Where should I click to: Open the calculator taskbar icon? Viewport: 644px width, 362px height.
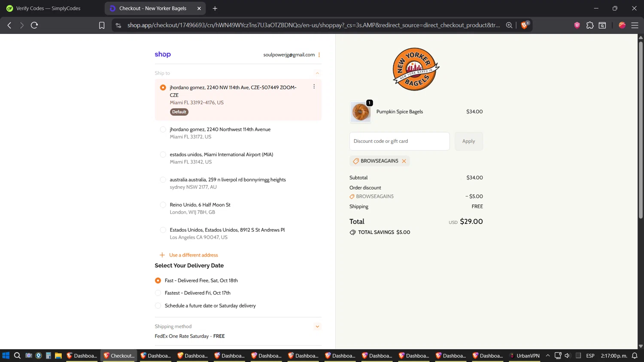click(48, 356)
